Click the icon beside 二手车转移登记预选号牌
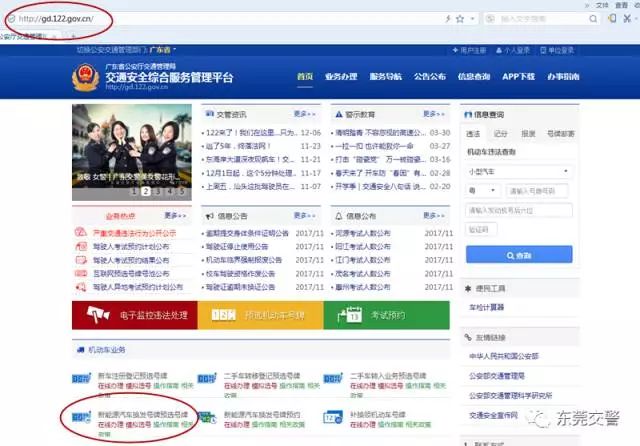Viewport: 640px width, 446px height. point(207,379)
